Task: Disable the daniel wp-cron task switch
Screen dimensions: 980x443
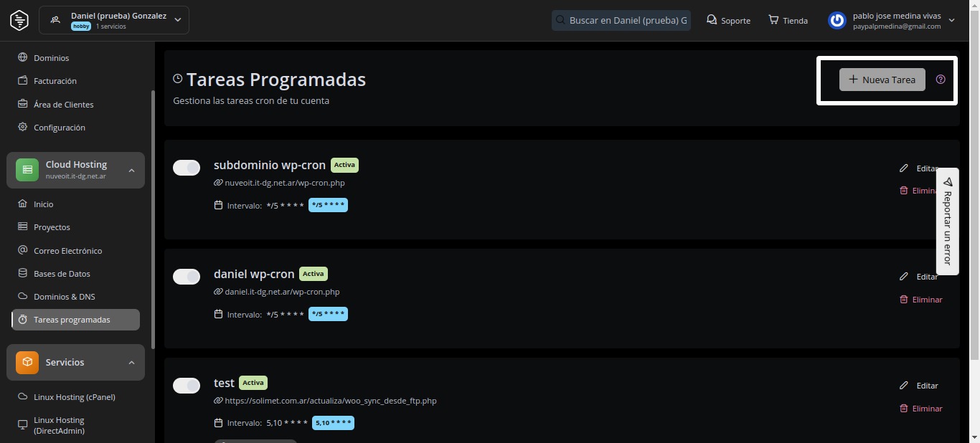Action: pyautogui.click(x=187, y=277)
